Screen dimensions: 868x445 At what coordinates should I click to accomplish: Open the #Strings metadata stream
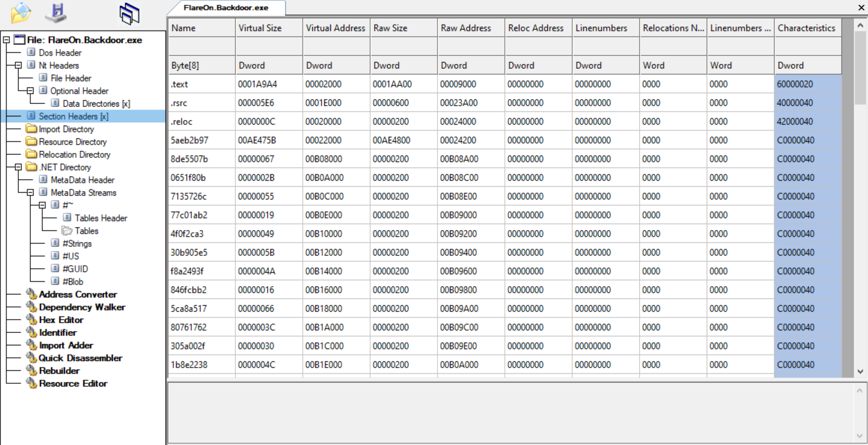click(x=77, y=243)
